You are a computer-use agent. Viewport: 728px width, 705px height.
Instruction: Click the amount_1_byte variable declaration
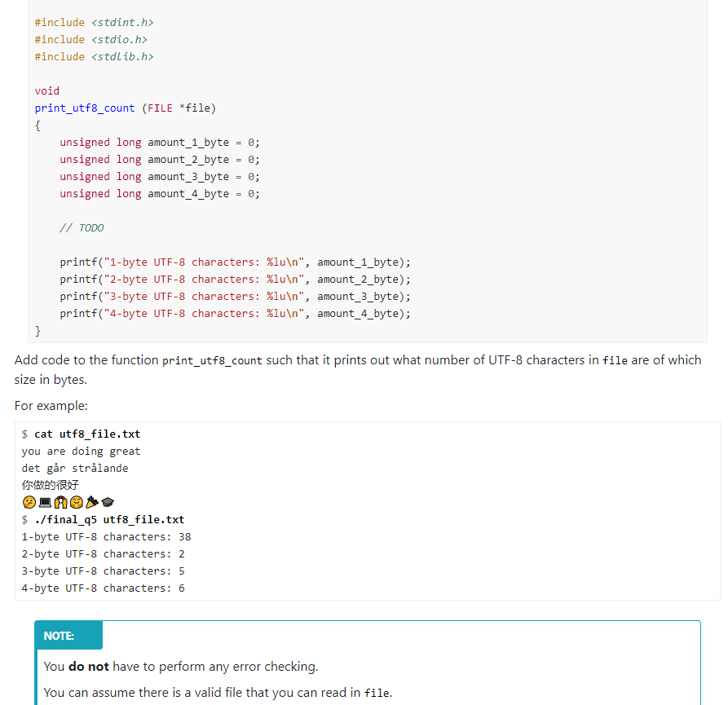(x=159, y=142)
